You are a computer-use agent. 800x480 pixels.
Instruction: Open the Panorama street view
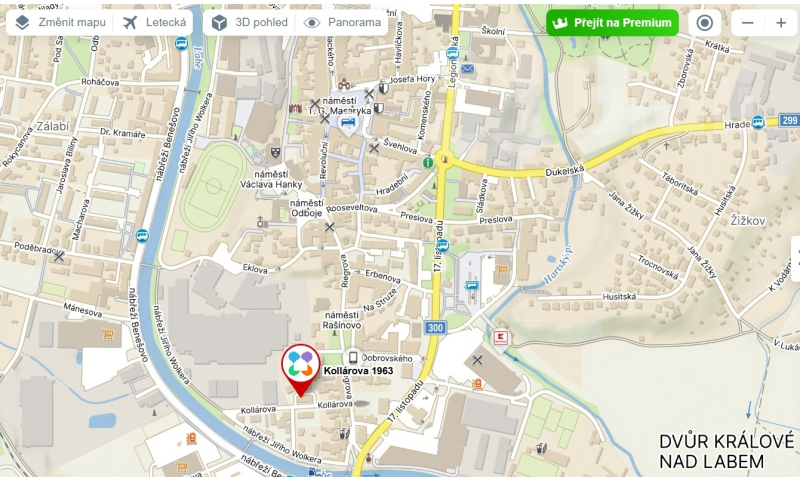(x=342, y=22)
